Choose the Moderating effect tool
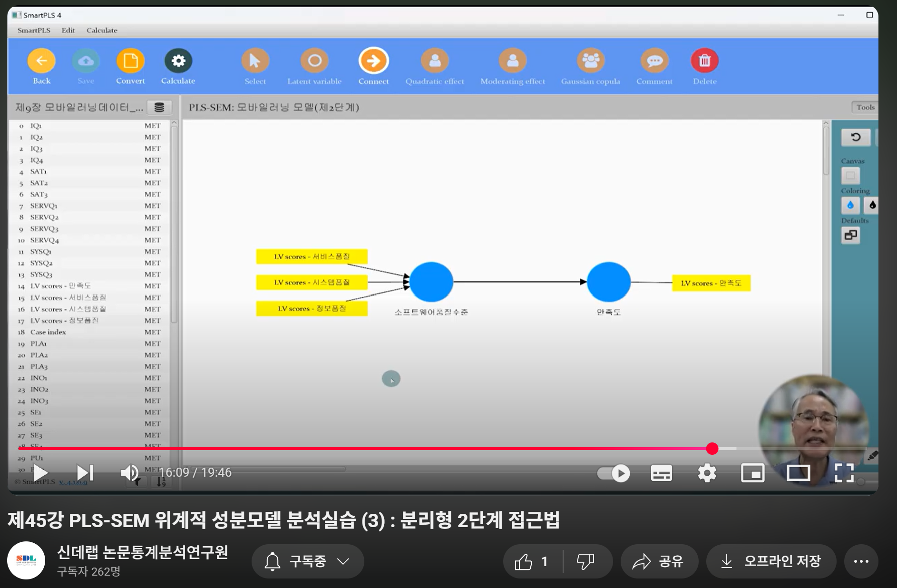The image size is (897, 588). [513, 61]
